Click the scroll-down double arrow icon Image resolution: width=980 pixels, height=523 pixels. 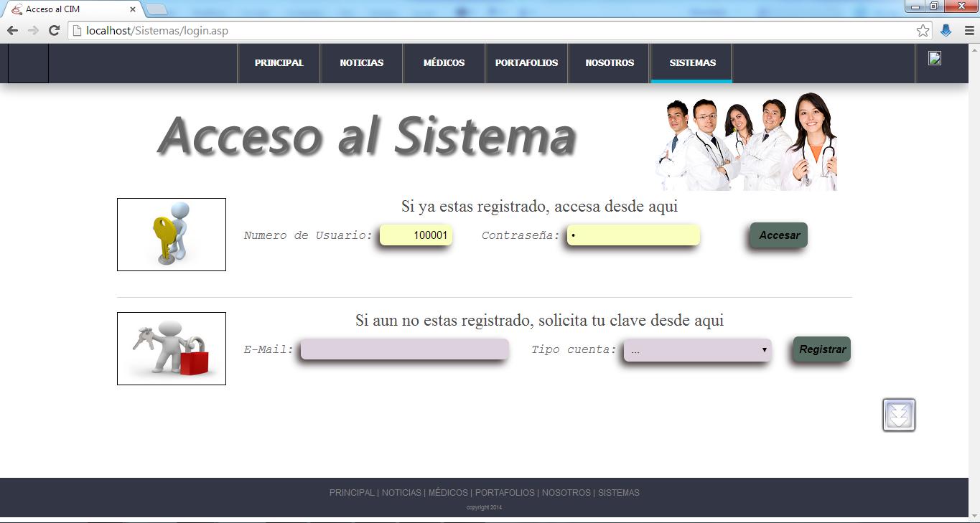899,415
